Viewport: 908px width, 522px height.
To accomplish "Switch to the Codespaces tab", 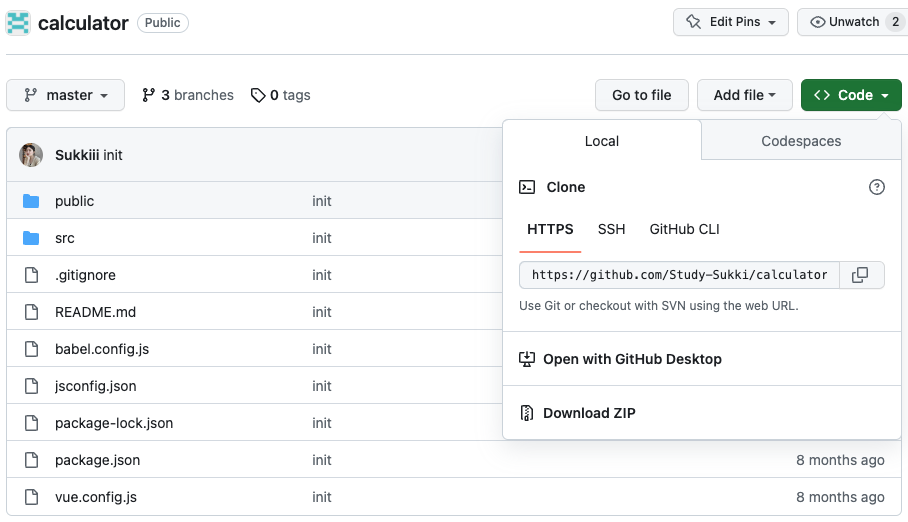I will point(801,141).
